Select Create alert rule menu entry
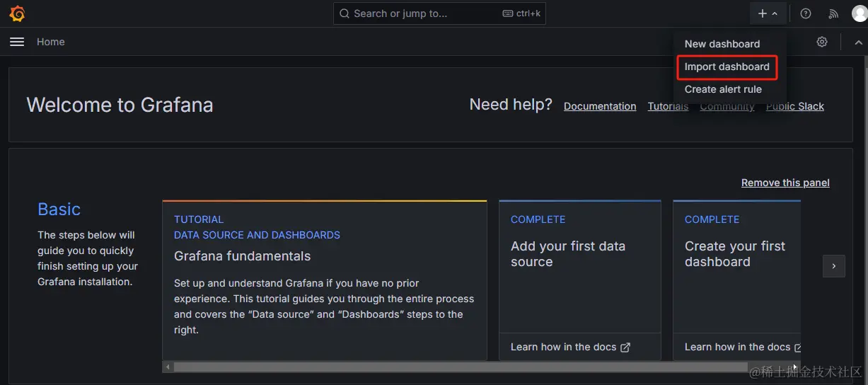The image size is (868, 385). pyautogui.click(x=723, y=89)
